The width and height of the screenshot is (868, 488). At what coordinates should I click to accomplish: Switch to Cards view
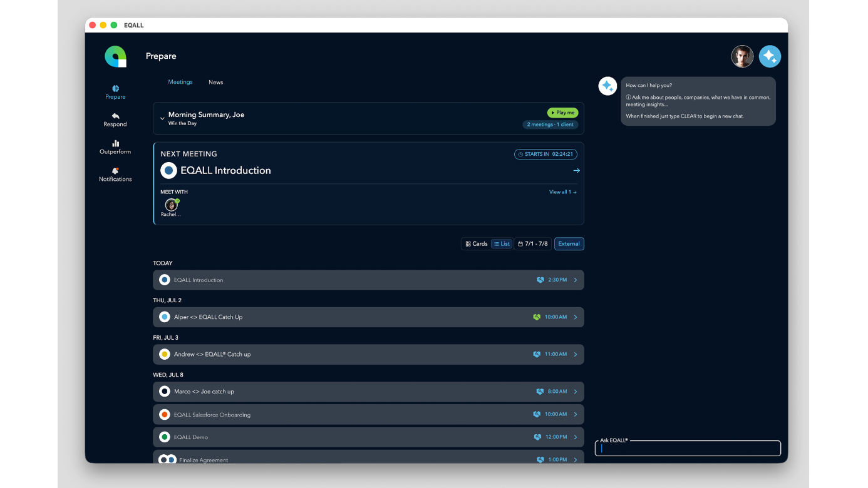click(x=476, y=244)
